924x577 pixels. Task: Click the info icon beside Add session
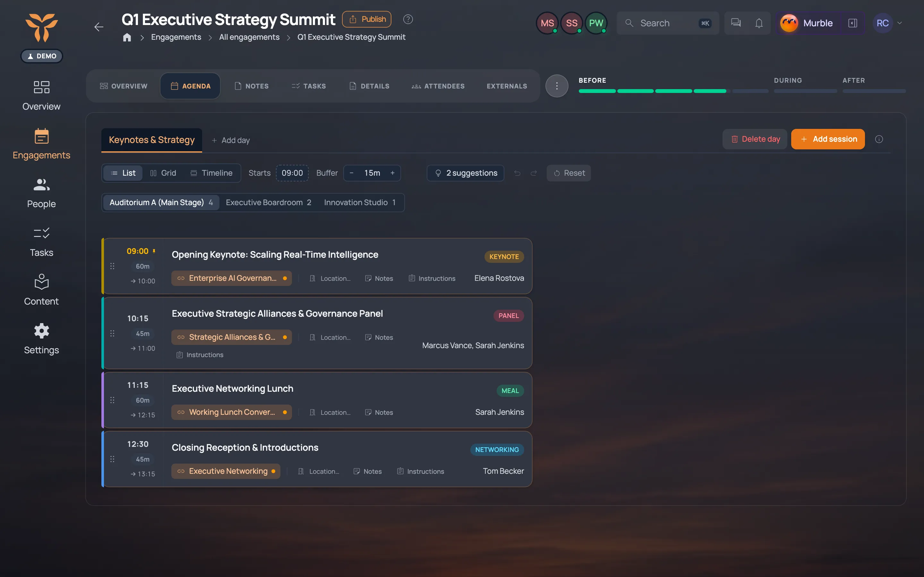click(x=879, y=139)
